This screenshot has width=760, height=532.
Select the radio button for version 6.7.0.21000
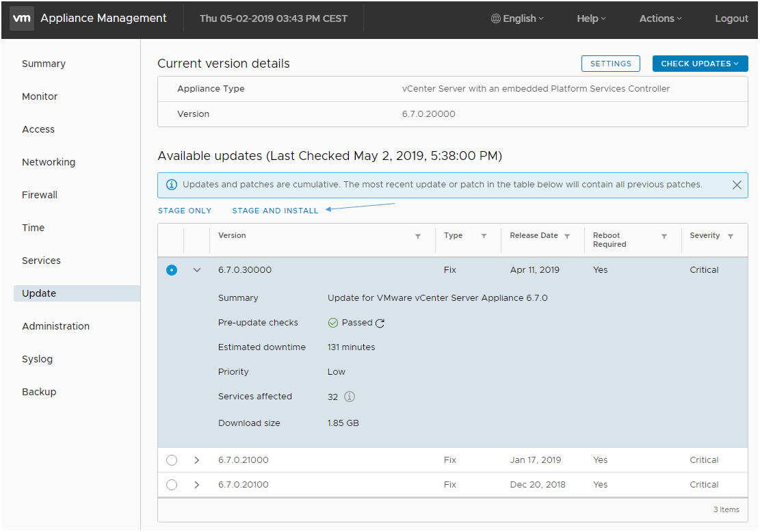pos(172,460)
